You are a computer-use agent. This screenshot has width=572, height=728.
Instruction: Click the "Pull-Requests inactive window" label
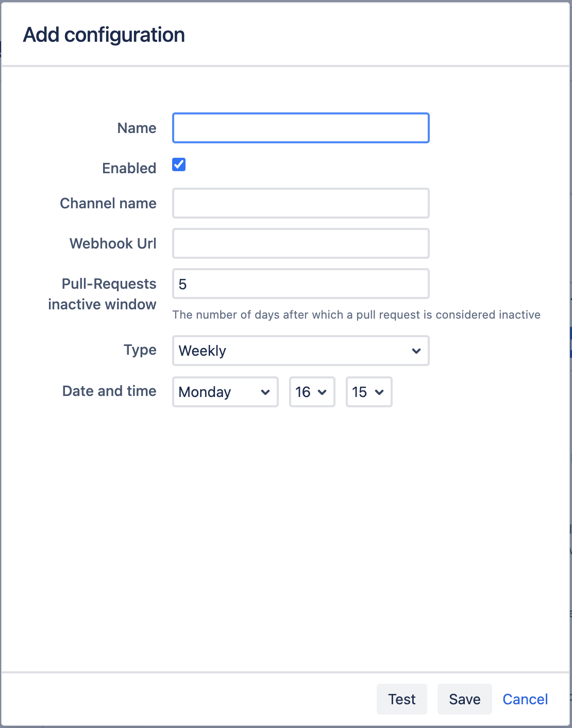point(103,294)
